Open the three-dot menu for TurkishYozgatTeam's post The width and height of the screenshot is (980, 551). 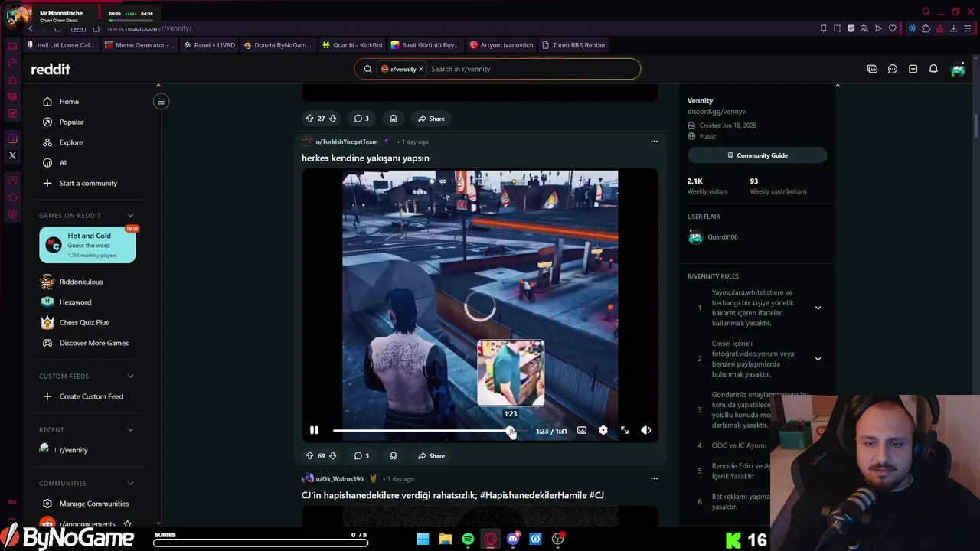[x=654, y=142]
